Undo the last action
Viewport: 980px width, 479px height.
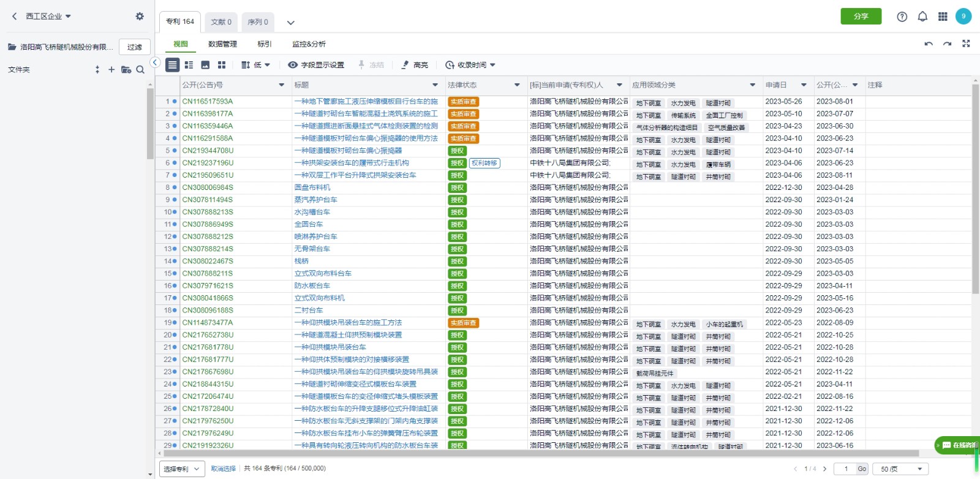pos(929,44)
